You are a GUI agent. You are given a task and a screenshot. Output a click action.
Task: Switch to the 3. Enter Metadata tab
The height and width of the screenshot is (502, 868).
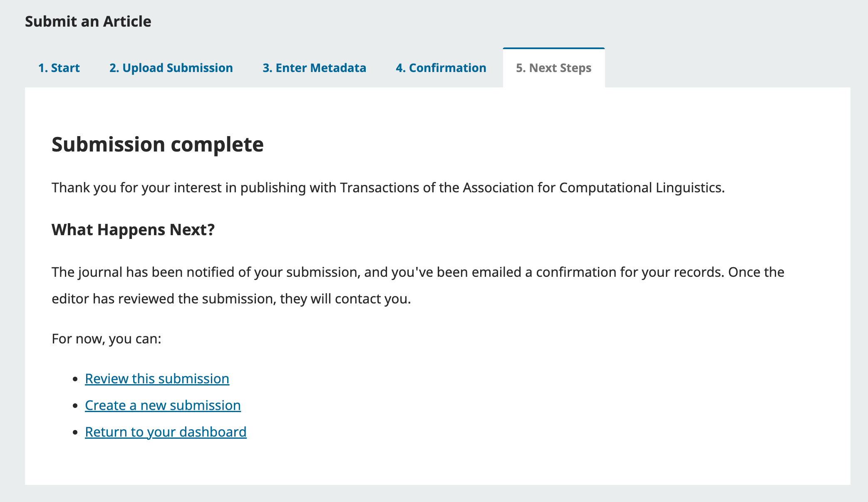pos(314,68)
